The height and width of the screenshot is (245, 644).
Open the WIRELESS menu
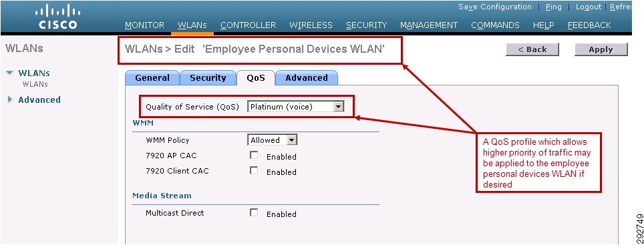pyautogui.click(x=311, y=25)
